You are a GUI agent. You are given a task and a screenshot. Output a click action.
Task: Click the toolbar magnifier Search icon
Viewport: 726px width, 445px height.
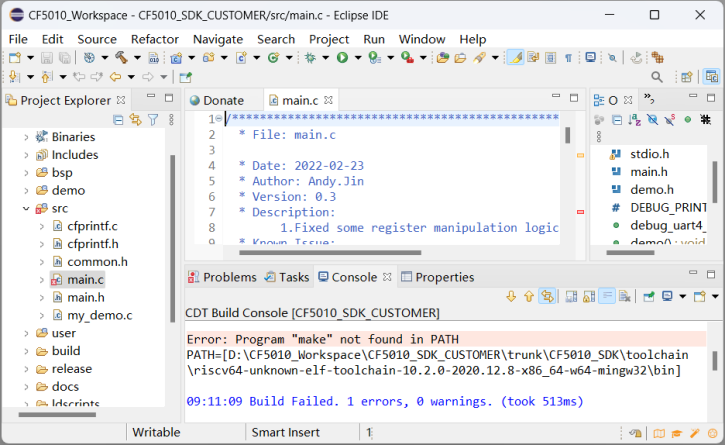657,77
